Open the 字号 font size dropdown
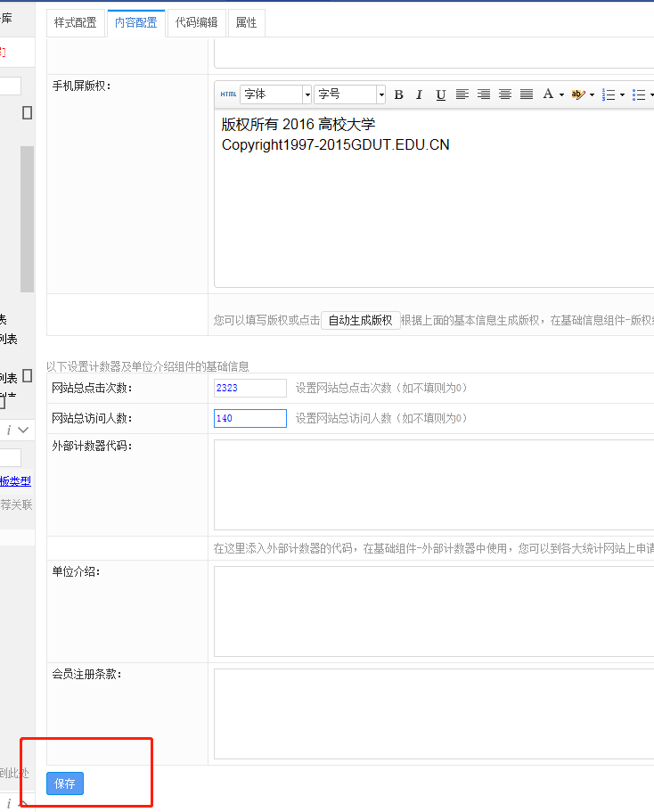 [381, 94]
